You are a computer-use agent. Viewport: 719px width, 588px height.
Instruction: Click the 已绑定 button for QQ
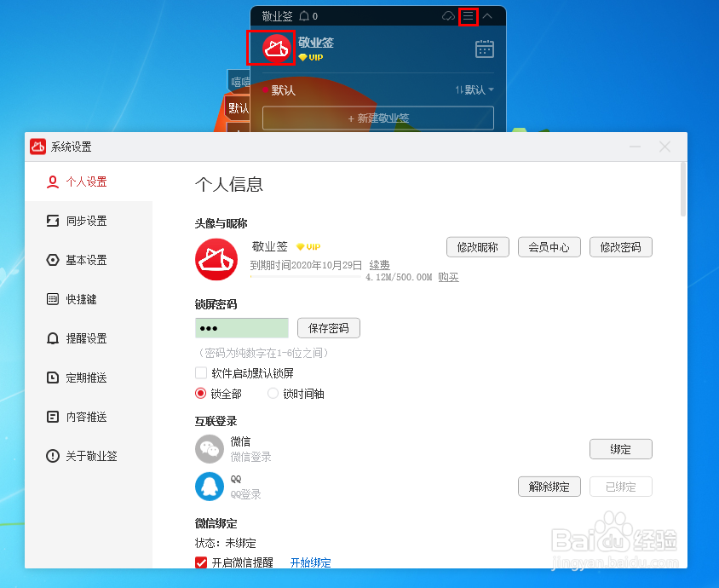click(x=621, y=487)
